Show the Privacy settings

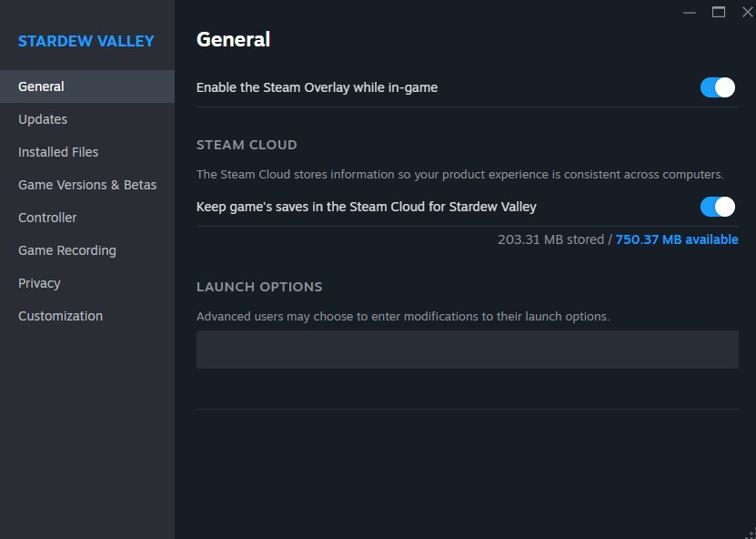tap(39, 283)
